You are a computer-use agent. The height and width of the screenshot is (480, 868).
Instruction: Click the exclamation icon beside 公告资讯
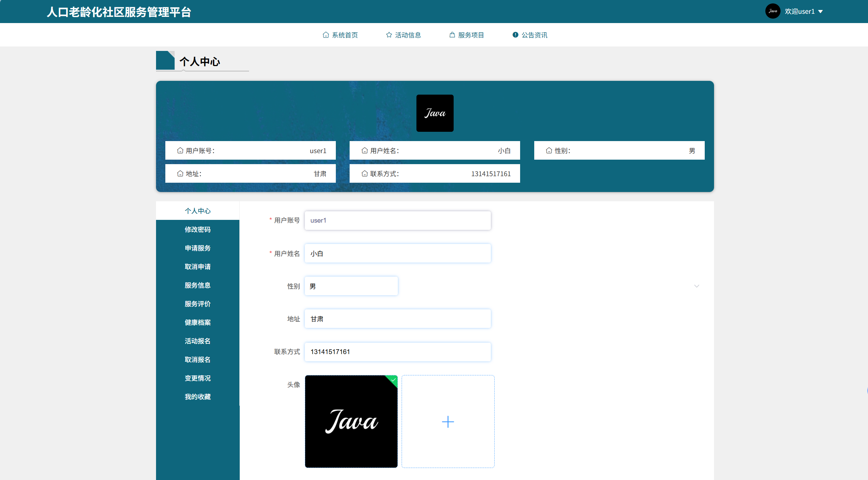tap(515, 35)
